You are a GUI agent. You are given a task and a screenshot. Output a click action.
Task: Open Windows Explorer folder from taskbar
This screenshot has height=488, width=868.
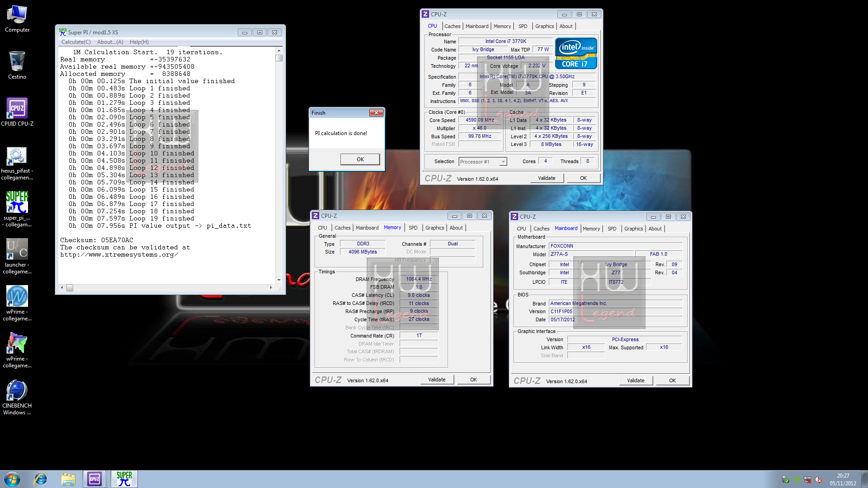click(68, 479)
